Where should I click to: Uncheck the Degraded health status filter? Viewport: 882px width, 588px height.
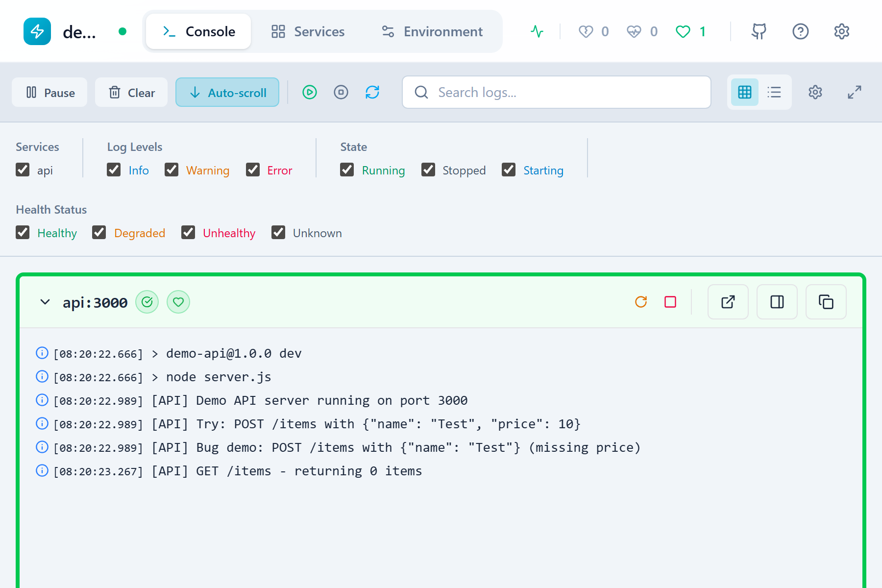pos(99,233)
